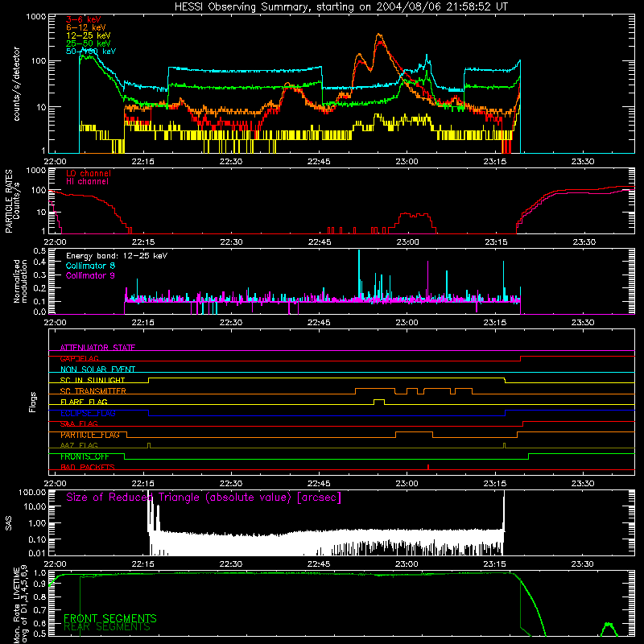Click the 23:00 tick label under particle rates plot
Viewport: 644px width, 644px height.
(x=407, y=242)
